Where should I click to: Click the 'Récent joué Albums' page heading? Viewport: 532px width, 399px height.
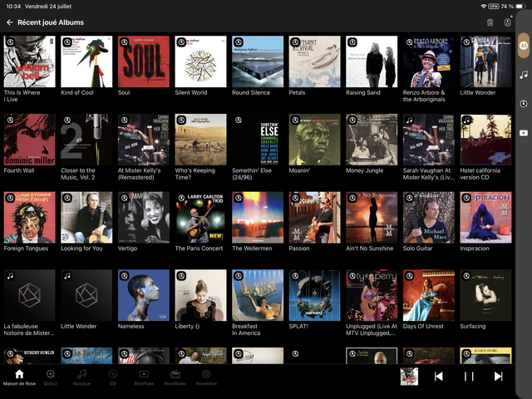51,22
